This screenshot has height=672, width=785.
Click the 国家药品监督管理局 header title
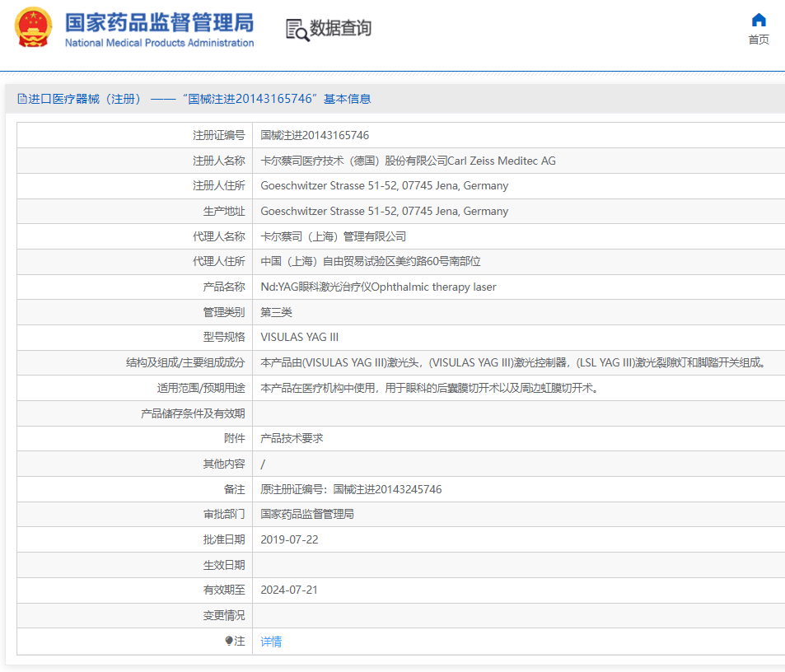(x=159, y=22)
